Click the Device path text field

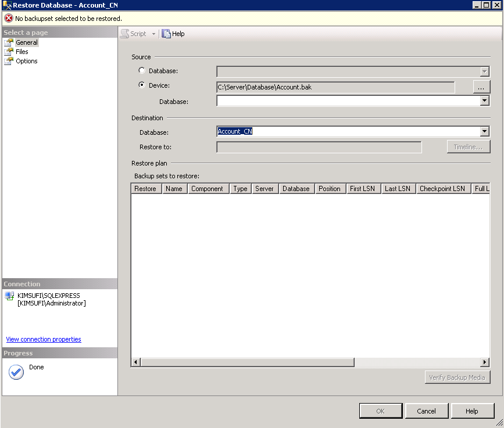pyautogui.click(x=335, y=87)
